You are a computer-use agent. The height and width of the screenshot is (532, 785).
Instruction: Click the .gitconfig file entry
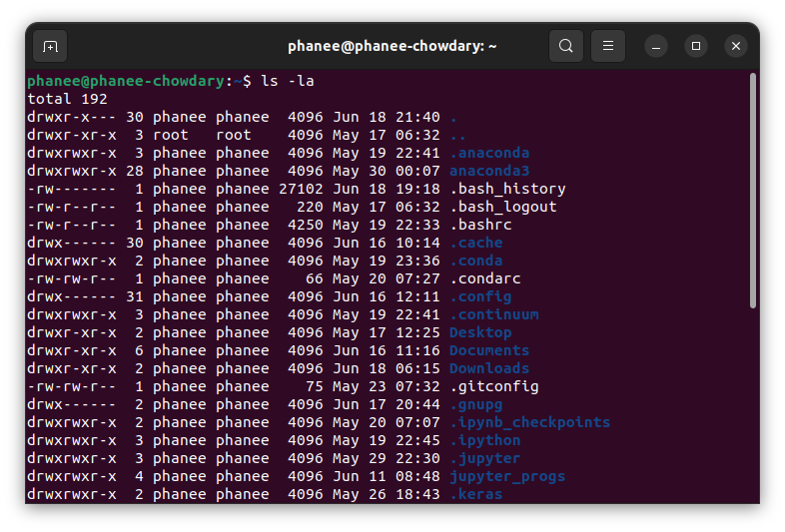coord(494,387)
